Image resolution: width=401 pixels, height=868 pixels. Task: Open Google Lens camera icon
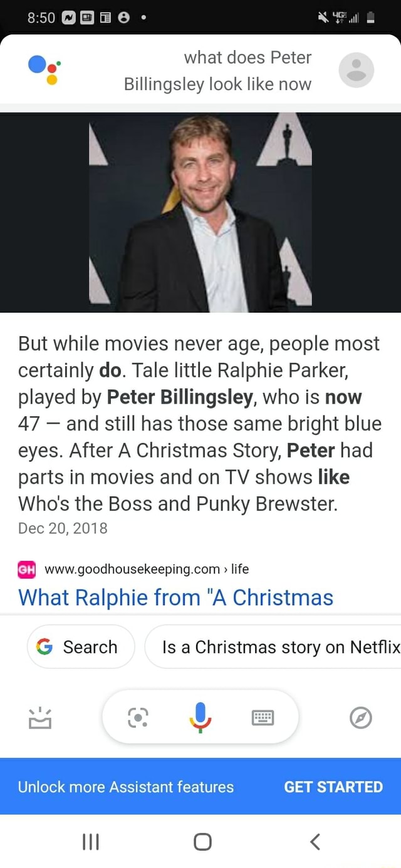[x=138, y=717]
